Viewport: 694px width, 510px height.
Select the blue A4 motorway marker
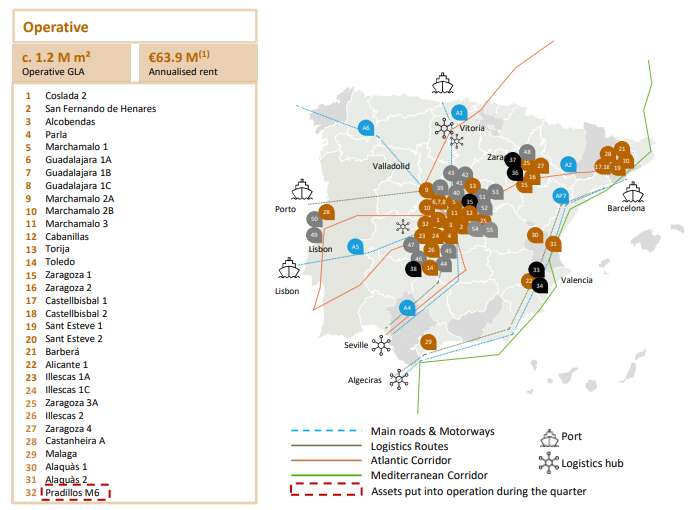coord(406,308)
